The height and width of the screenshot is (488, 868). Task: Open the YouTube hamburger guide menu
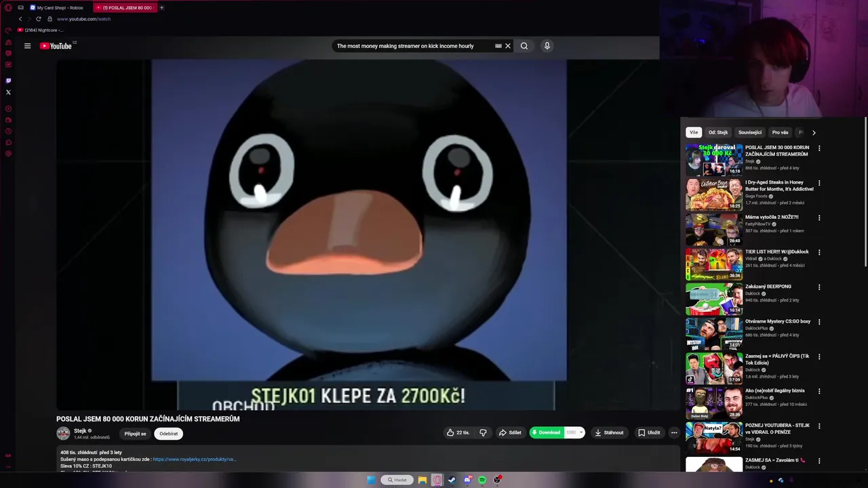click(27, 46)
